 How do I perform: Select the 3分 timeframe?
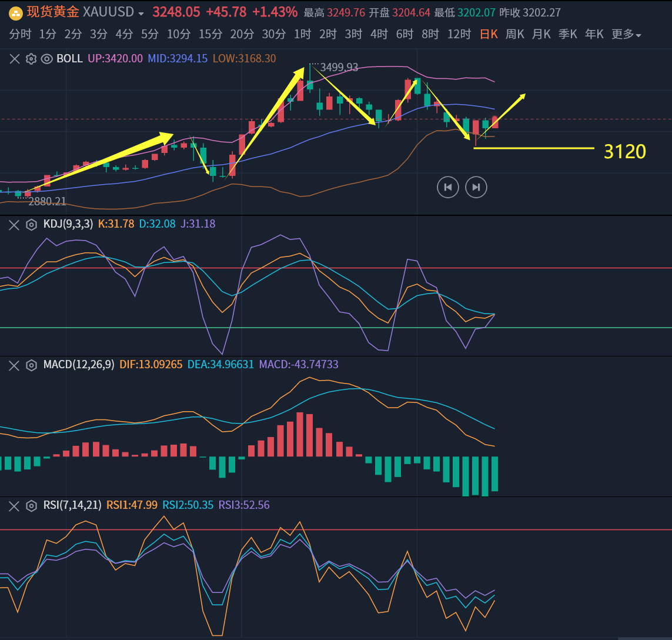tap(99, 34)
